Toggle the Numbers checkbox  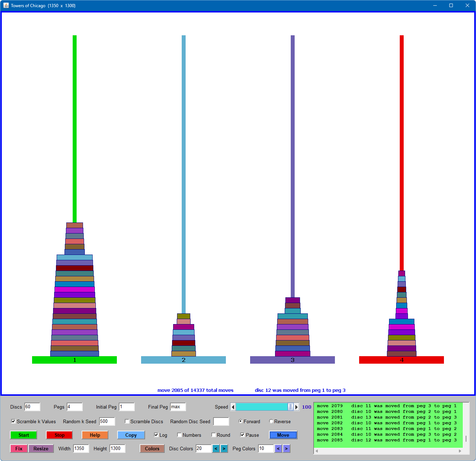(180, 435)
